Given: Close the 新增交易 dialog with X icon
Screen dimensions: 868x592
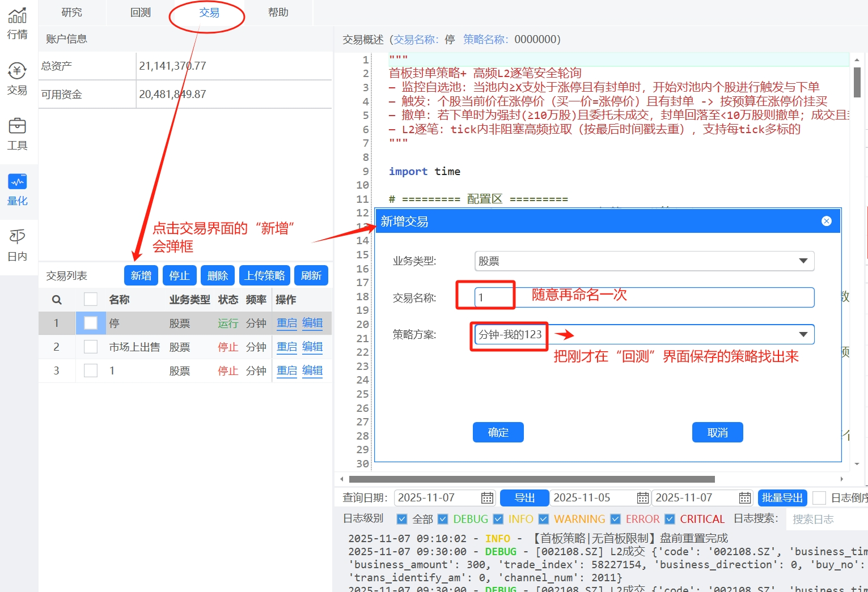Looking at the screenshot, I should click(826, 221).
